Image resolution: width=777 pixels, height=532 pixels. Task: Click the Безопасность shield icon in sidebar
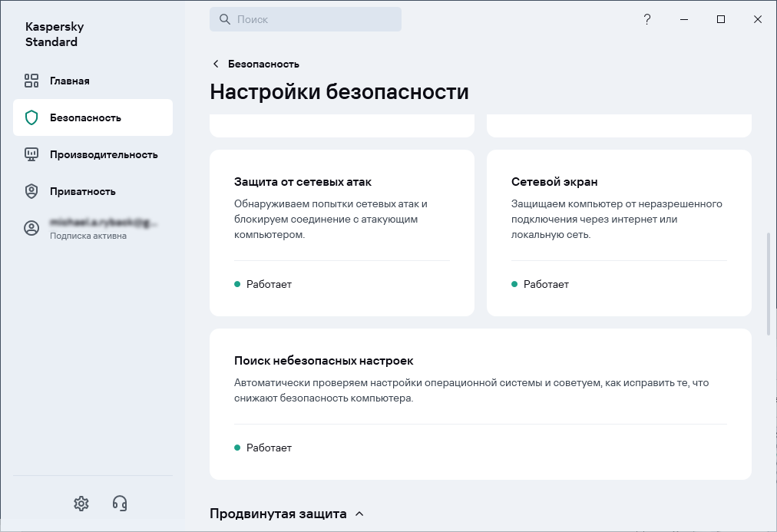pos(31,117)
